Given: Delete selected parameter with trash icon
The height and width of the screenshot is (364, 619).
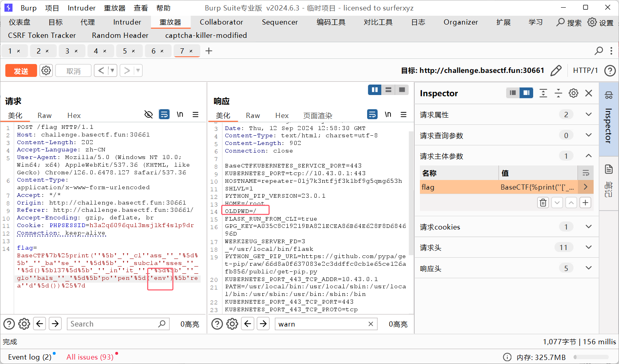Looking at the screenshot, I should [543, 203].
